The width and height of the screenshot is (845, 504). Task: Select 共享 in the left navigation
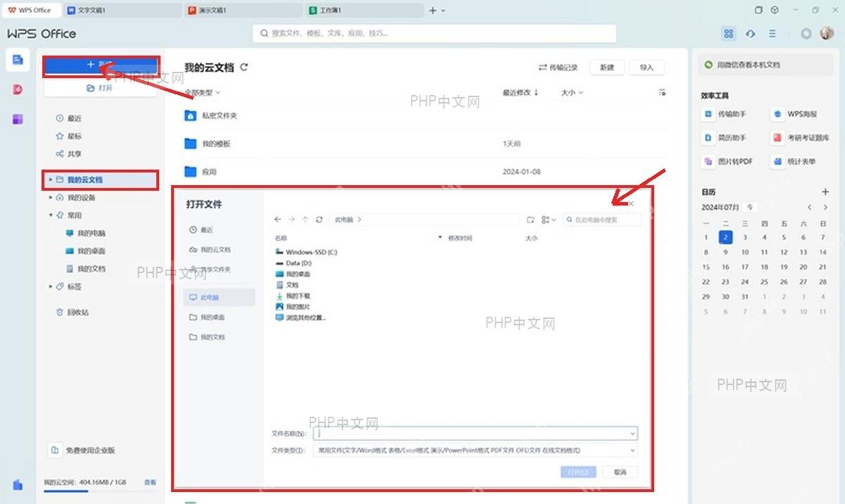(x=68, y=153)
